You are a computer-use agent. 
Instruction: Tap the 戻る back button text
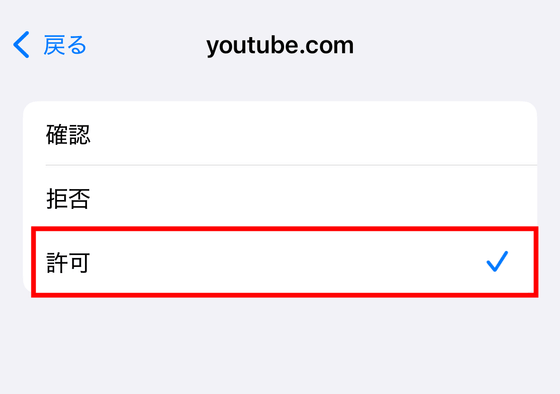[65, 45]
